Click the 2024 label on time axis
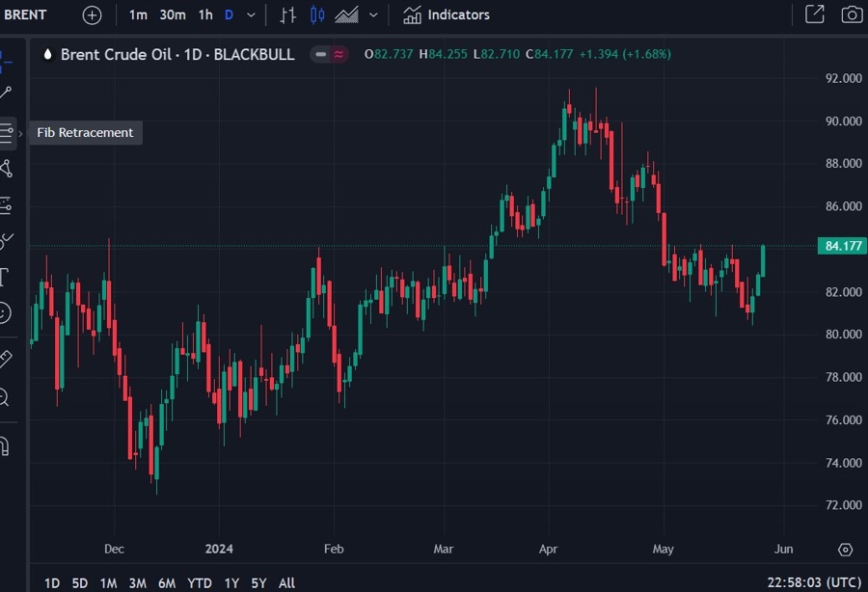The width and height of the screenshot is (868, 592). (219, 549)
